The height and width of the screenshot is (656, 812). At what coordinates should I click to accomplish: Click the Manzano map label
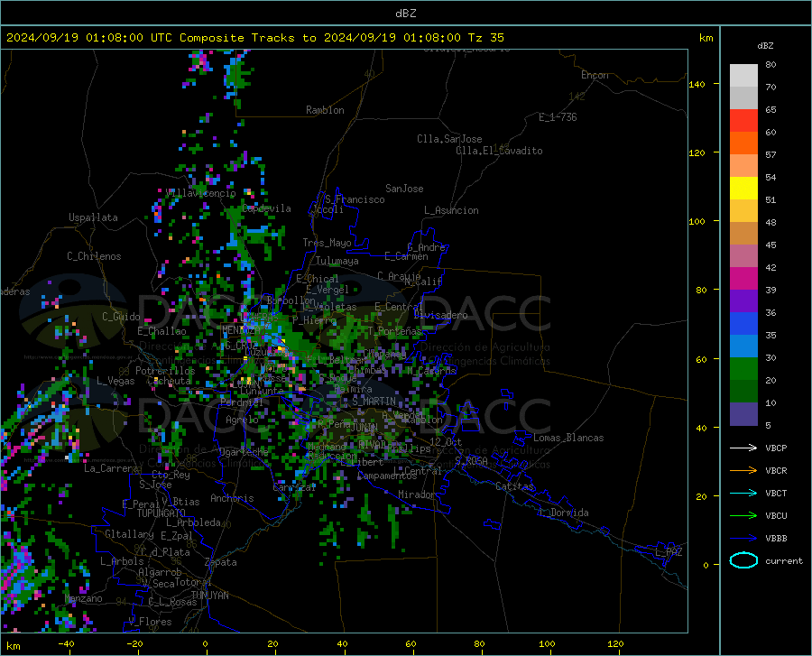[x=83, y=598]
